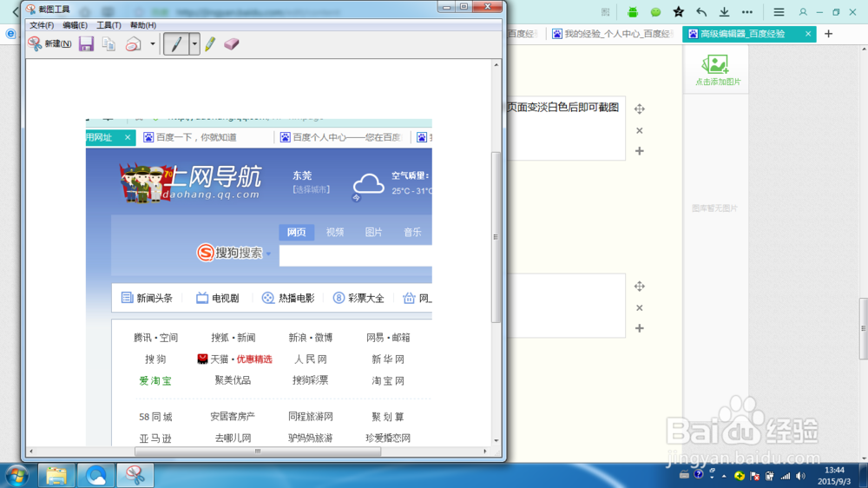
Task: Save the snip with the floppy disk icon
Action: click(x=86, y=43)
